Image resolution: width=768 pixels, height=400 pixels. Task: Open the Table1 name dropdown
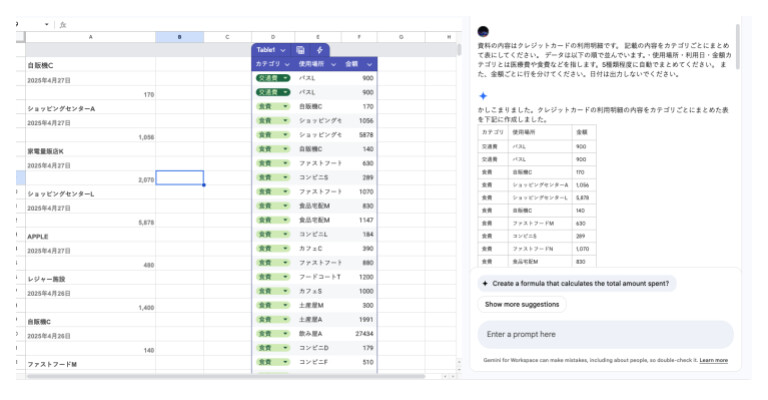tap(283, 49)
